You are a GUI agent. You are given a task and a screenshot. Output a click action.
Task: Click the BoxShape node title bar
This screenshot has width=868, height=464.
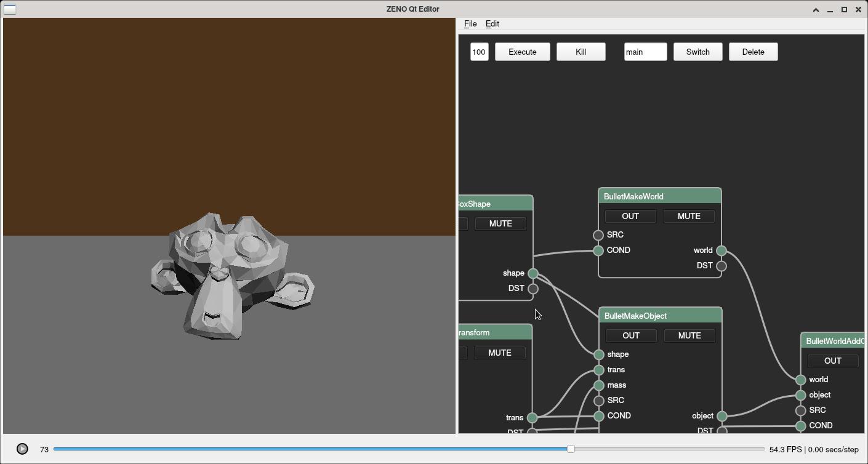click(496, 204)
